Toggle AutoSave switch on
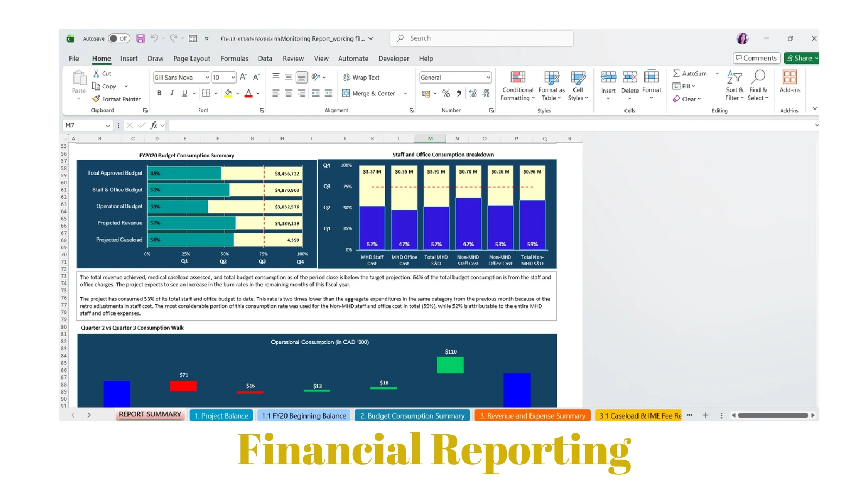 [119, 38]
